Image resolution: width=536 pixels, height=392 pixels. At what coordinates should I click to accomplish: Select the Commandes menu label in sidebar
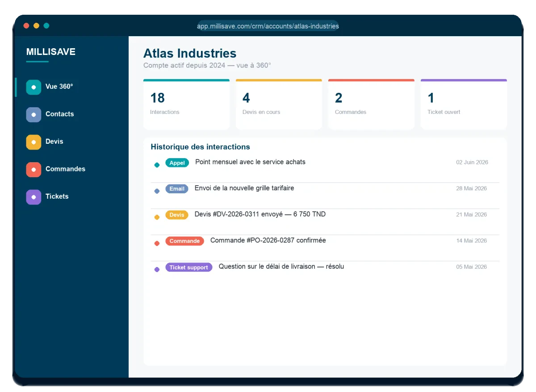[65, 169]
